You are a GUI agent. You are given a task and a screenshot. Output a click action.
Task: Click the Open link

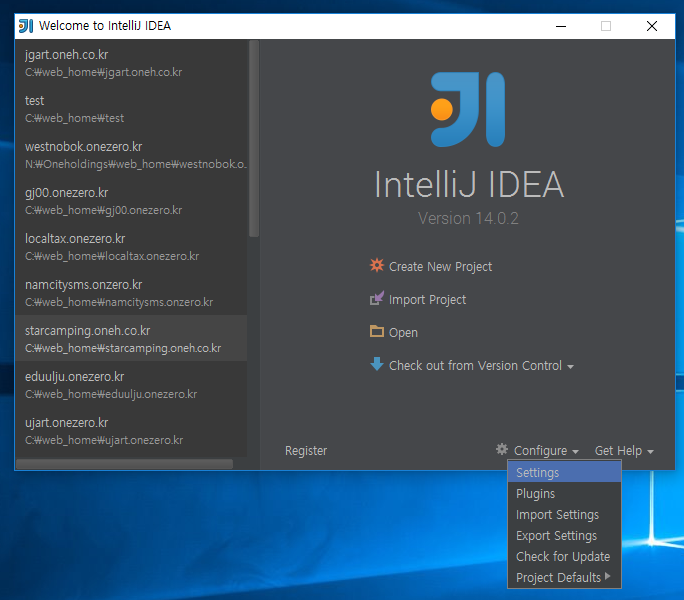[x=403, y=333]
